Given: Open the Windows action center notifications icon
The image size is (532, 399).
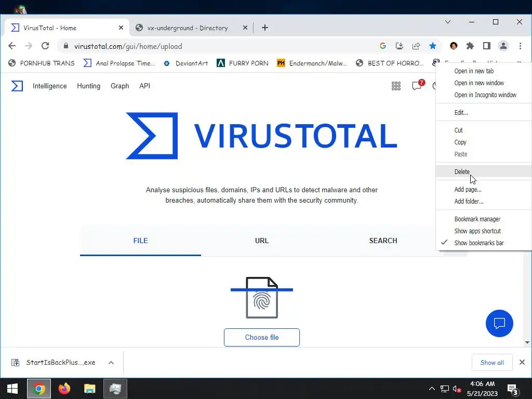Looking at the screenshot, I should (x=512, y=389).
